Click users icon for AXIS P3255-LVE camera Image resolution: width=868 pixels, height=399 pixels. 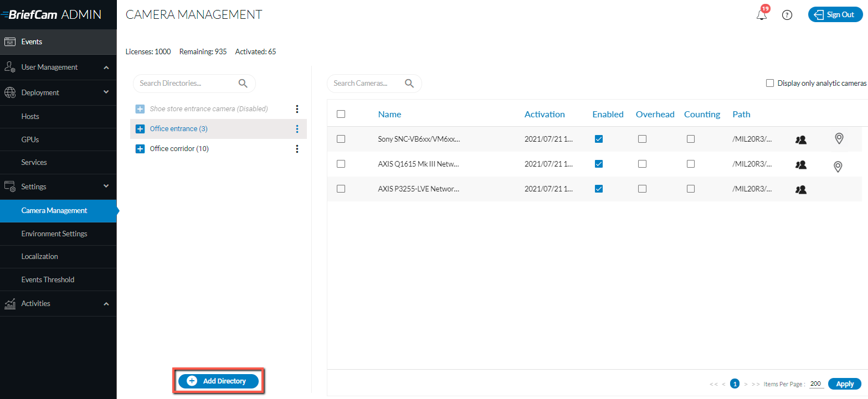(800, 189)
